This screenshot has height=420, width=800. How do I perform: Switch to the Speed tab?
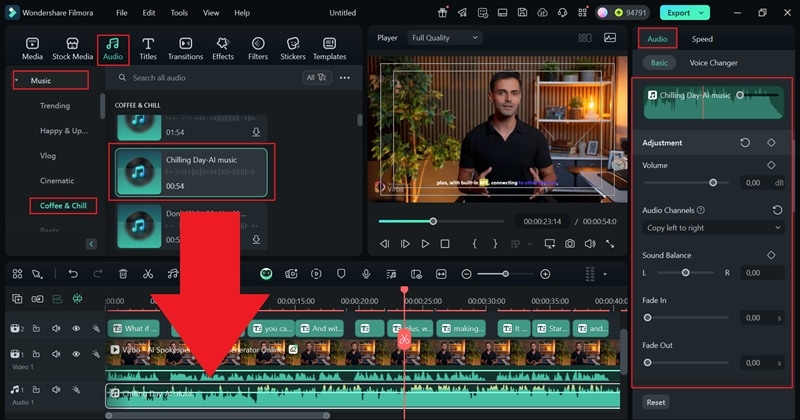point(702,39)
